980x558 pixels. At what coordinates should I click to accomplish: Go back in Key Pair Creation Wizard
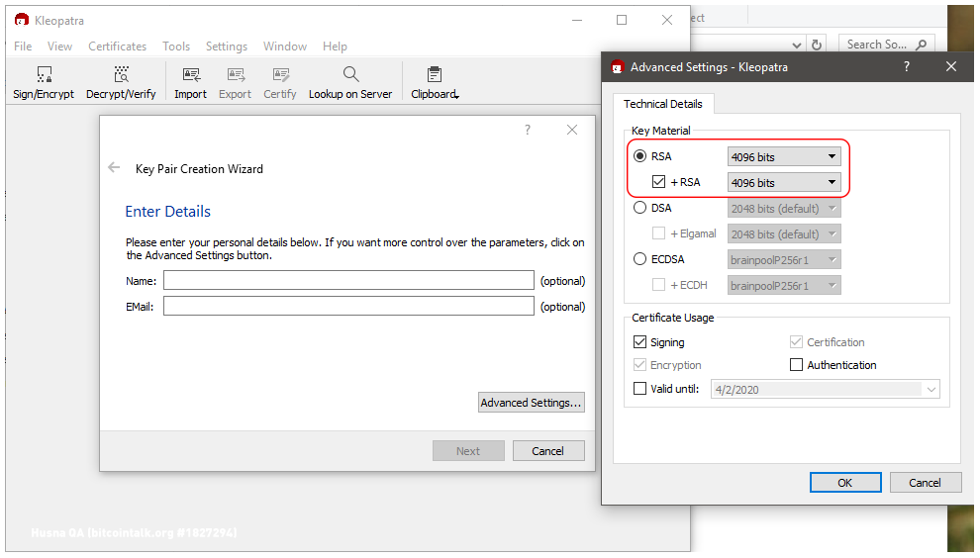[114, 167]
